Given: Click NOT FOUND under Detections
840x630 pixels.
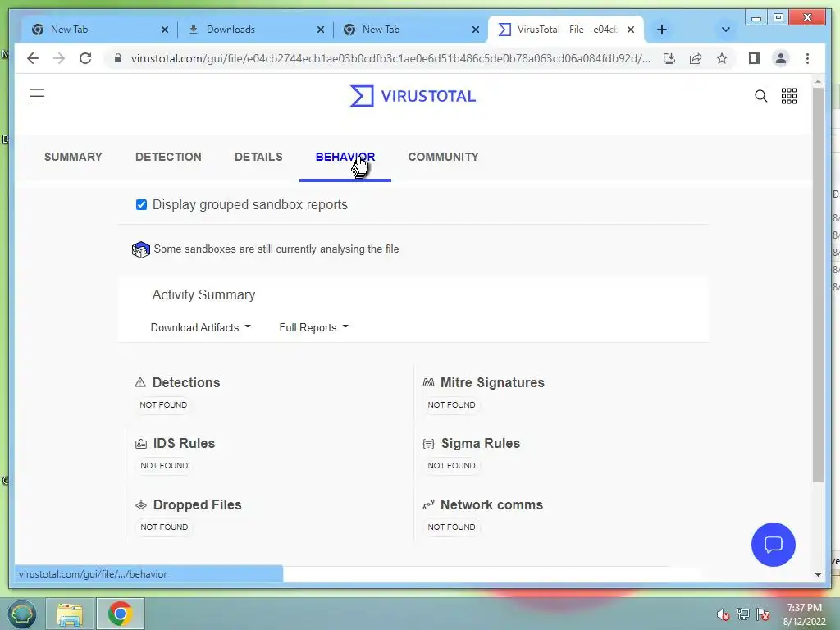Looking at the screenshot, I should pos(163,405).
